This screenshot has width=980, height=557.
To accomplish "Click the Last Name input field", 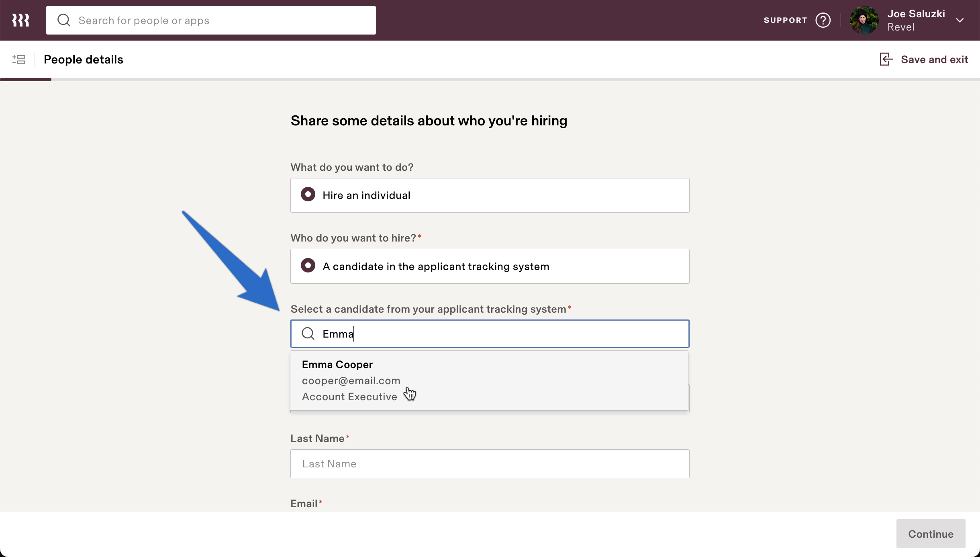I will coord(489,463).
